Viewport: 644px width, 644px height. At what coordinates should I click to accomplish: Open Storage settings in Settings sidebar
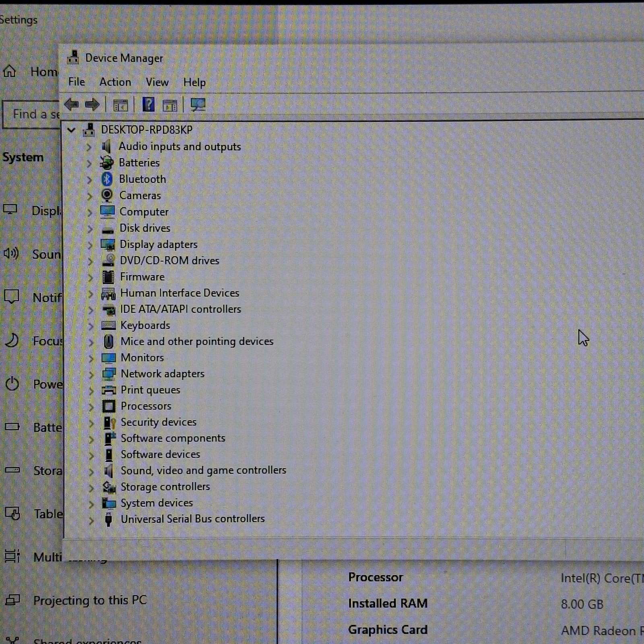(34, 470)
